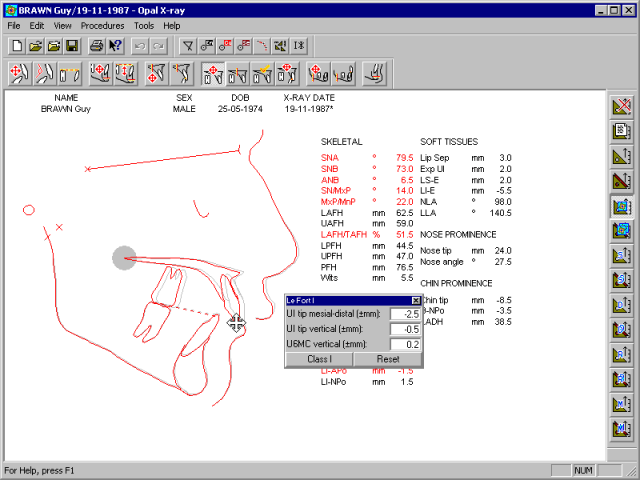The image size is (640, 480).
Task: Click the ruler icon with red X
Action: (622, 107)
